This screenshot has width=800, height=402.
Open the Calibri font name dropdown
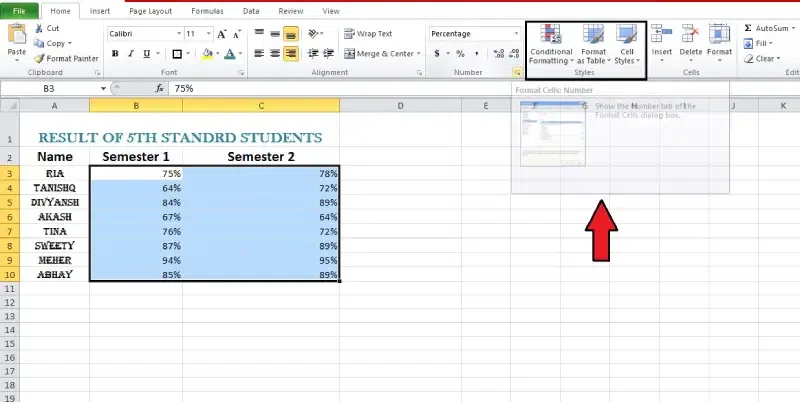(179, 34)
